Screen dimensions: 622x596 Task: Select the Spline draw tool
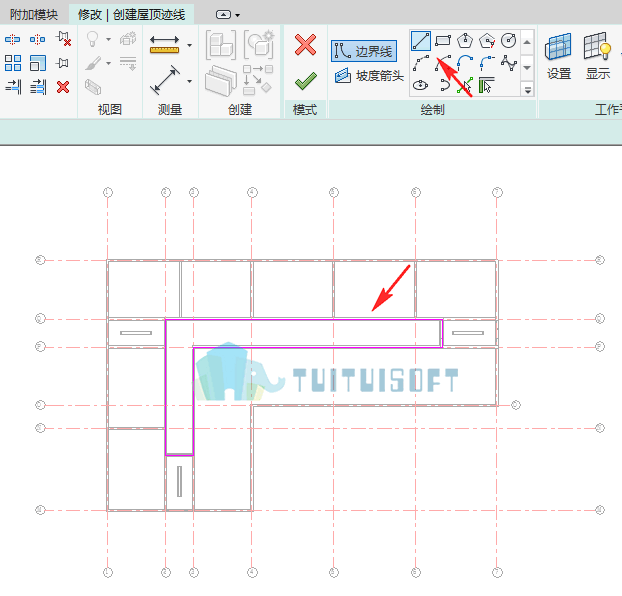click(509, 63)
